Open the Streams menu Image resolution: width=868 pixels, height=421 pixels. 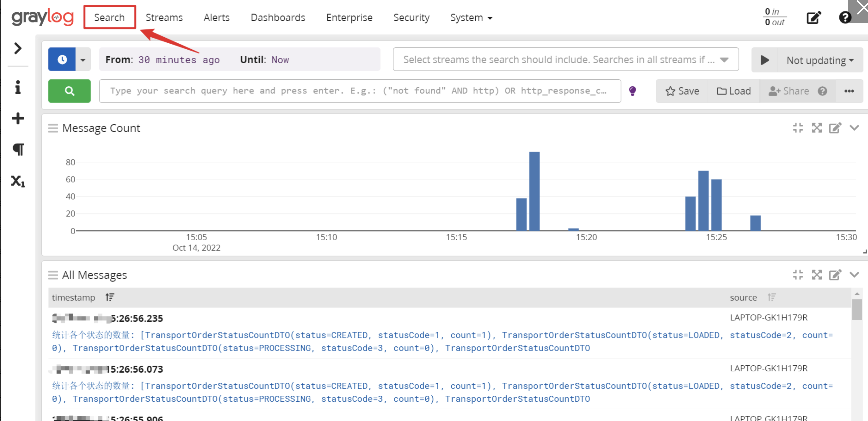pos(164,17)
